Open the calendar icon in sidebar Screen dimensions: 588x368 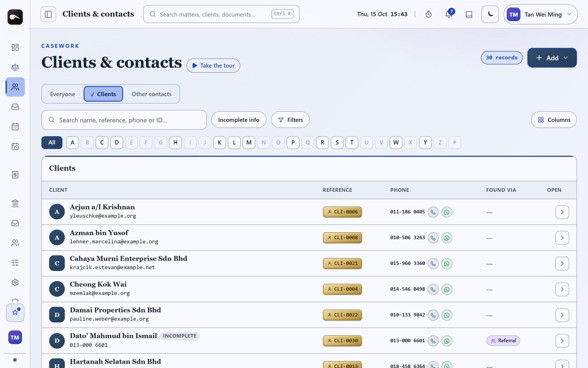[x=15, y=127]
